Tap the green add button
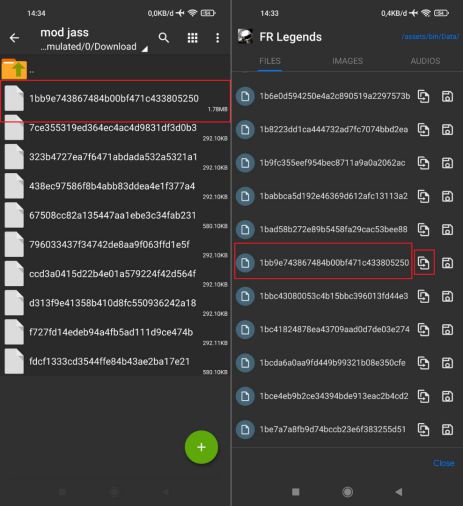This screenshot has width=463, height=506. tap(201, 447)
